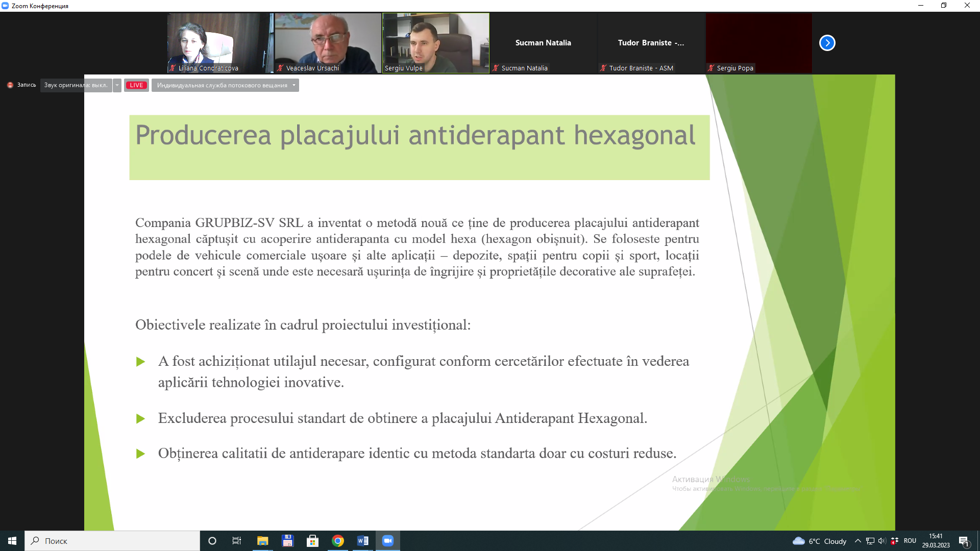Screen dimensions: 980x551
Task: Click muted mic icon on Veaceslav Ursachi
Action: 280,68
